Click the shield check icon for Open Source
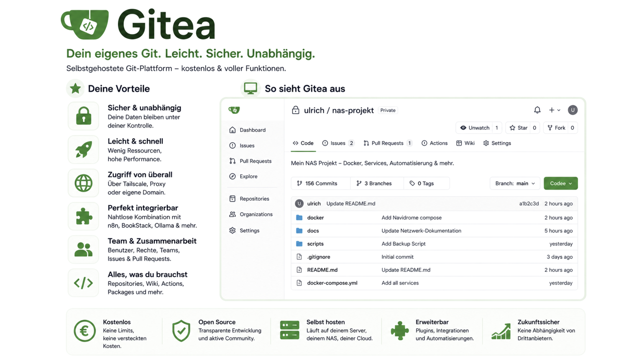Image resolution: width=644 pixels, height=362 pixels. tap(181, 331)
